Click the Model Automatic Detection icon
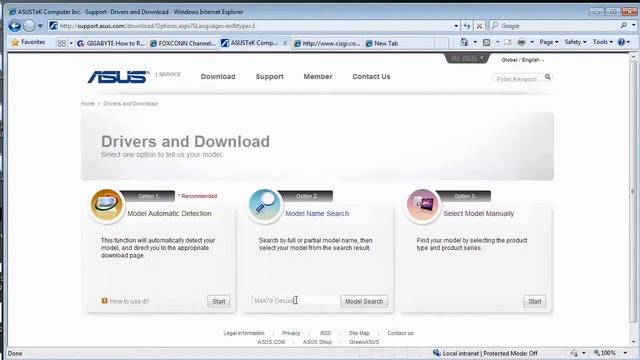This screenshot has height=360, width=640. pyautogui.click(x=106, y=206)
